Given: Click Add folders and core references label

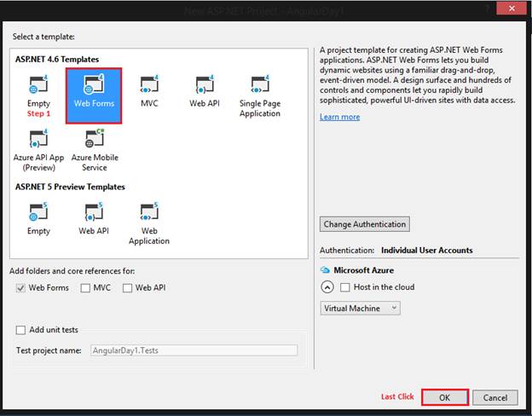Looking at the screenshot, I should [x=72, y=271].
